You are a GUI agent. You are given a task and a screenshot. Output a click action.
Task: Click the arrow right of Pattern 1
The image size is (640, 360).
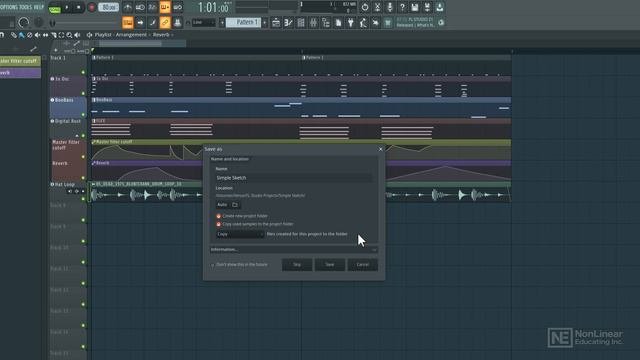pos(265,22)
